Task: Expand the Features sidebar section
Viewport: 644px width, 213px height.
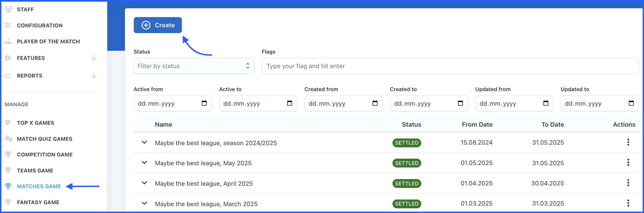Action: click(94, 58)
